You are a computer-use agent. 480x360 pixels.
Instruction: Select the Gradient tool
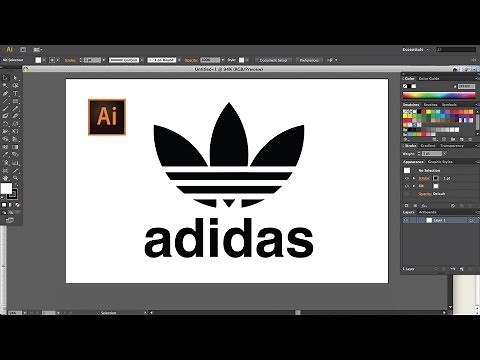tap(15, 147)
